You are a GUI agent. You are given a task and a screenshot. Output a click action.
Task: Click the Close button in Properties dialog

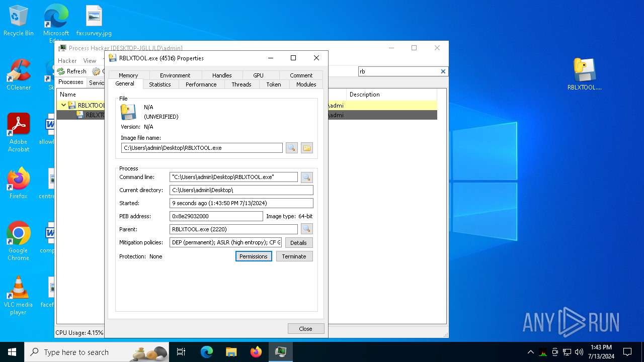click(305, 328)
